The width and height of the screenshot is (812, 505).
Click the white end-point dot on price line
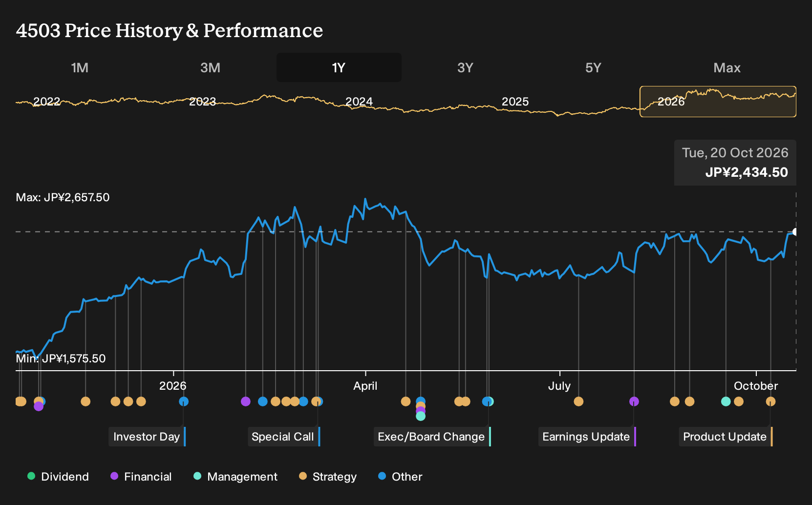pyautogui.click(x=796, y=232)
